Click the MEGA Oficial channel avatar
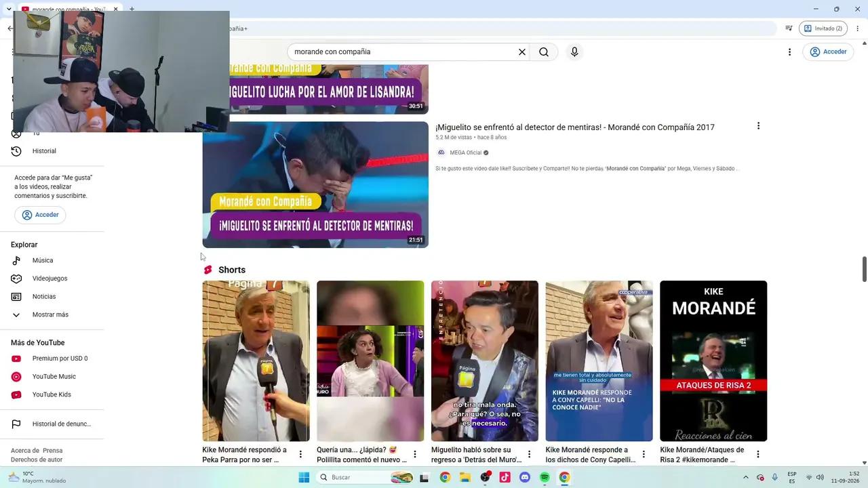This screenshot has width=868, height=488. (441, 152)
